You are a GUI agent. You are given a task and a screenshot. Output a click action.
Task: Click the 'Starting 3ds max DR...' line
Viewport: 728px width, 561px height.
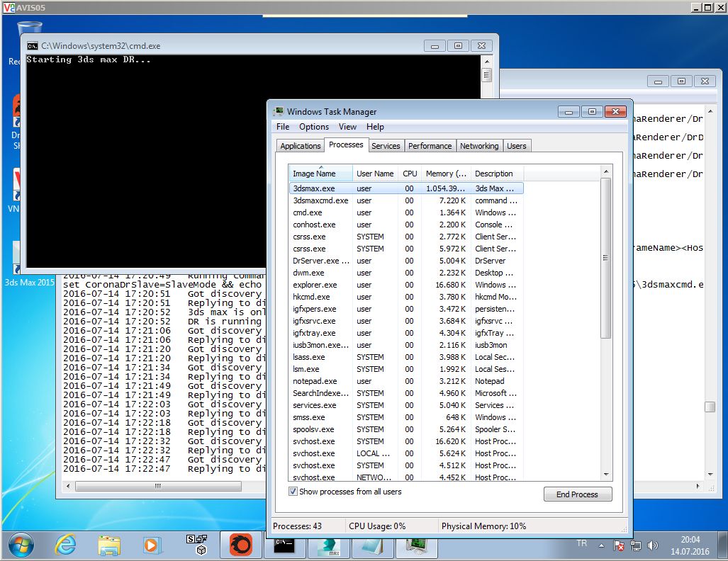point(88,59)
